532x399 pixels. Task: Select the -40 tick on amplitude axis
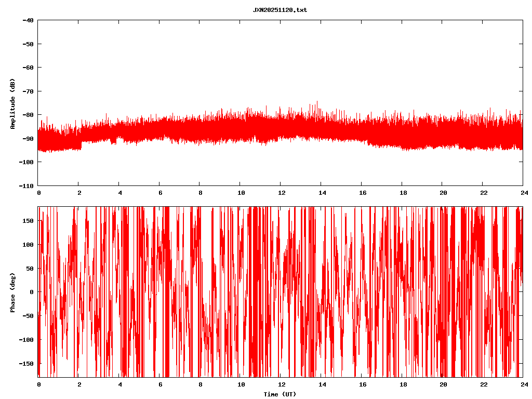coord(28,20)
